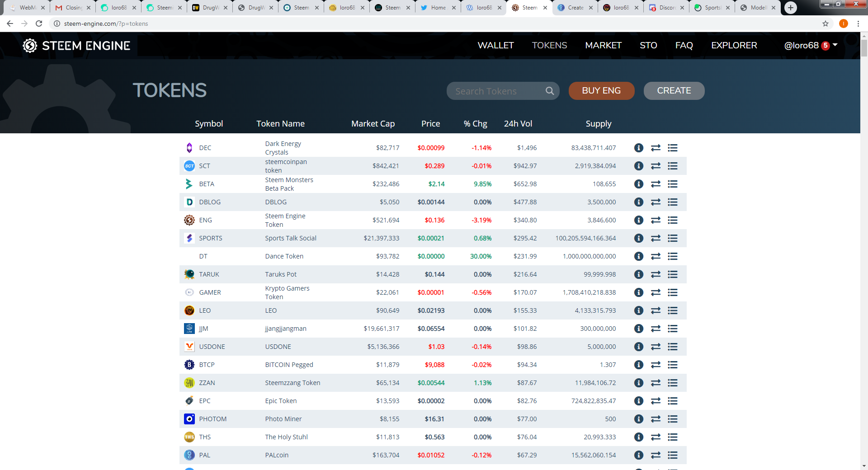Switch to the Gmail Closing tab

(x=73, y=8)
